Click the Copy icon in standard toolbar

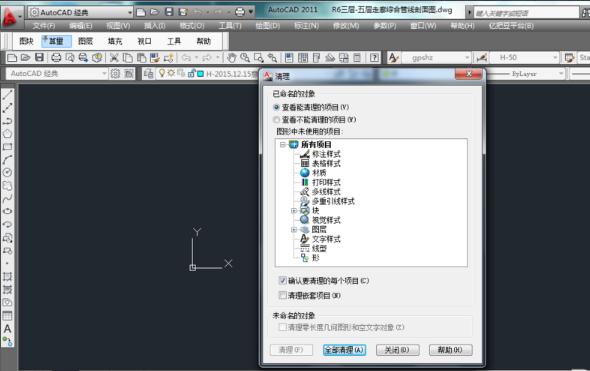(x=128, y=58)
